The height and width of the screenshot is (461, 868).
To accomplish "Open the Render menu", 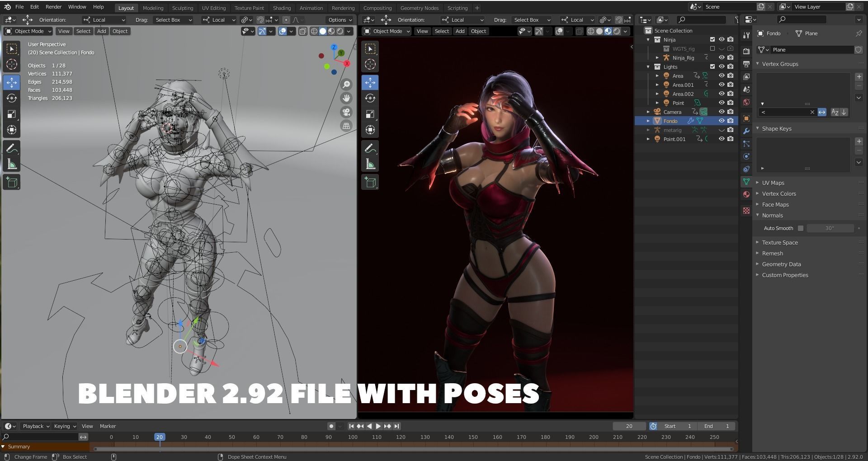I will coord(53,7).
